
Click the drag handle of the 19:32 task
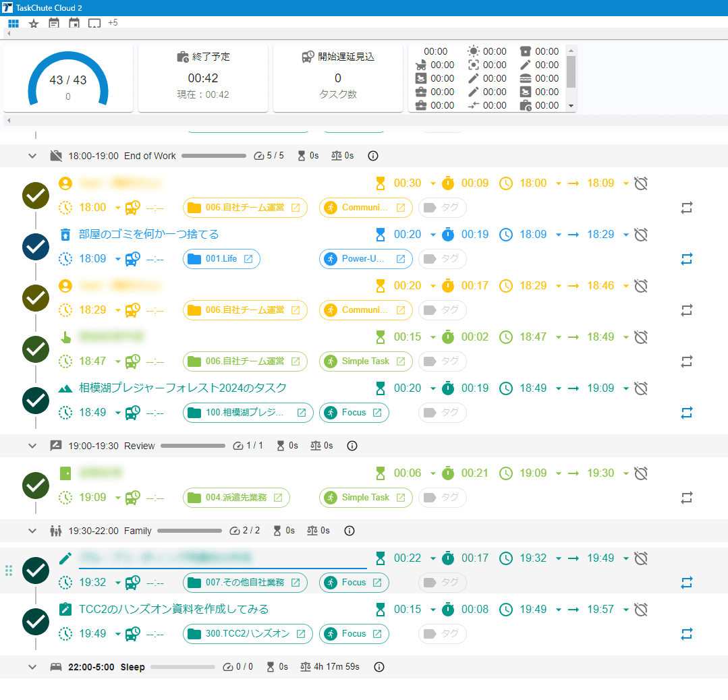click(x=8, y=571)
